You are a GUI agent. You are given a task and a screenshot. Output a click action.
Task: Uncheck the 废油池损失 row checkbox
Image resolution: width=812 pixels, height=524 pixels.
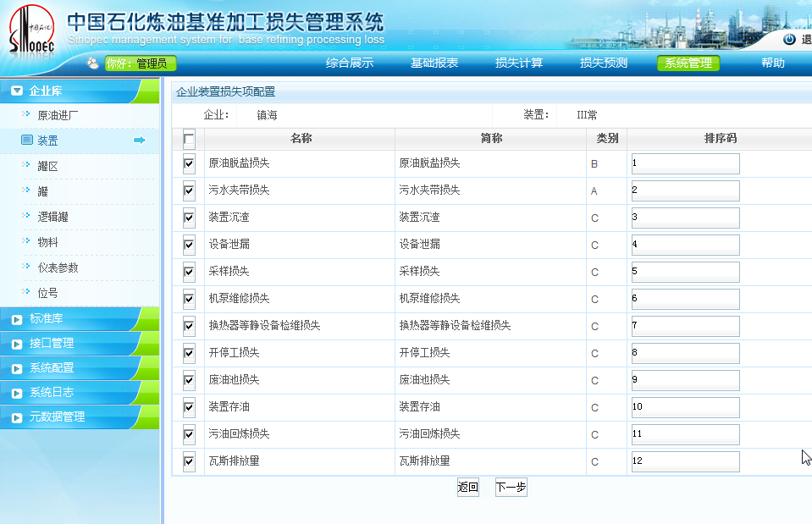(189, 380)
